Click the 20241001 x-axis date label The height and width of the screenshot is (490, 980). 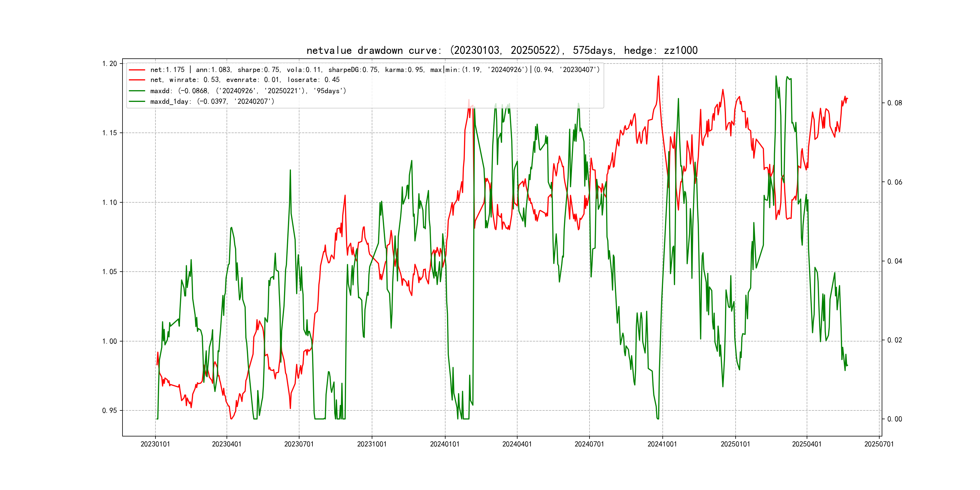pyautogui.click(x=662, y=444)
